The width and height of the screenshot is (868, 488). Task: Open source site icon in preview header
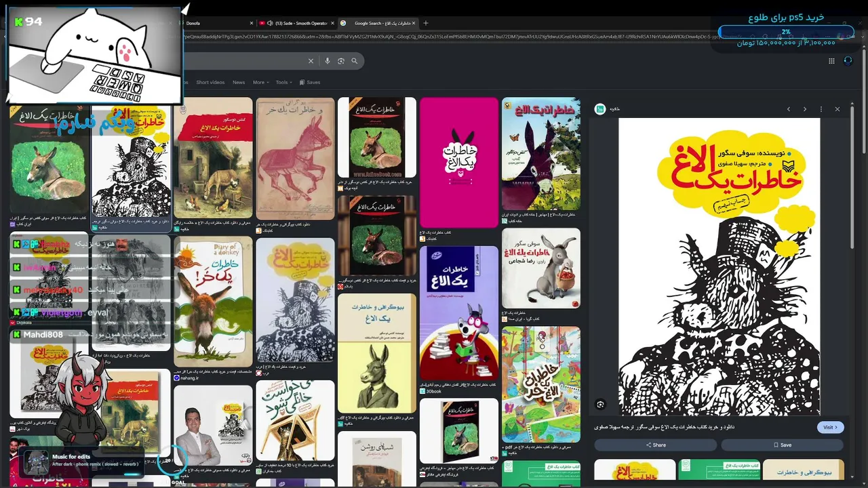tap(600, 109)
